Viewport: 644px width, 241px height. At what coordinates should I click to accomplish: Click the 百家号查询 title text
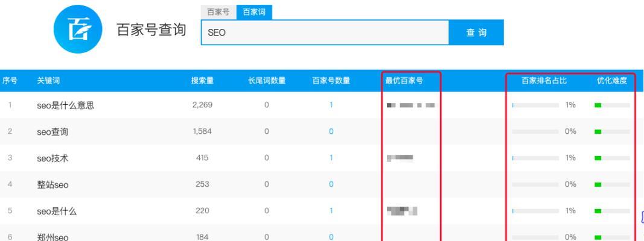(151, 30)
